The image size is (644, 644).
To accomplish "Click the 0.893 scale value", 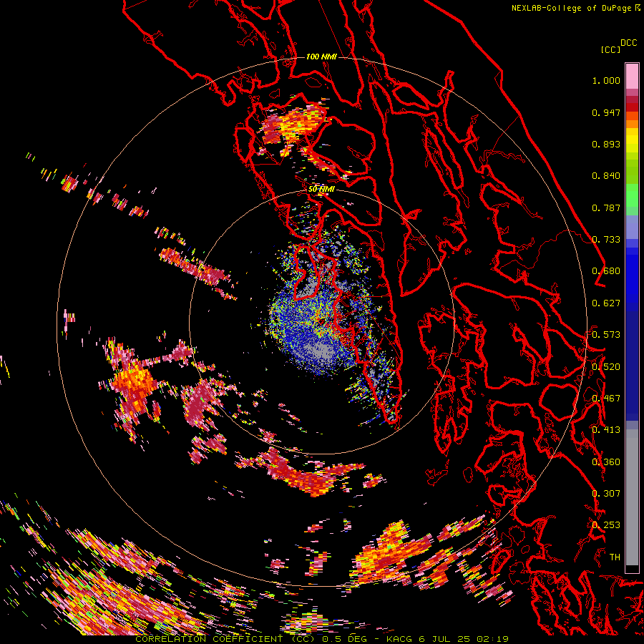I will pos(606,144).
